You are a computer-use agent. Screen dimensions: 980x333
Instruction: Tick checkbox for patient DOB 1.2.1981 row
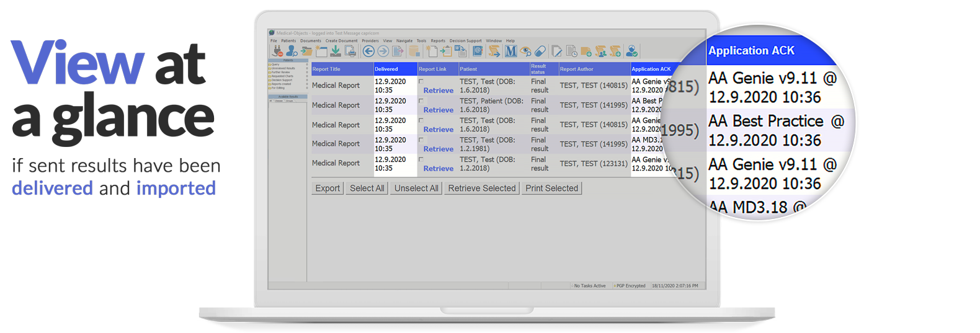pos(421,140)
